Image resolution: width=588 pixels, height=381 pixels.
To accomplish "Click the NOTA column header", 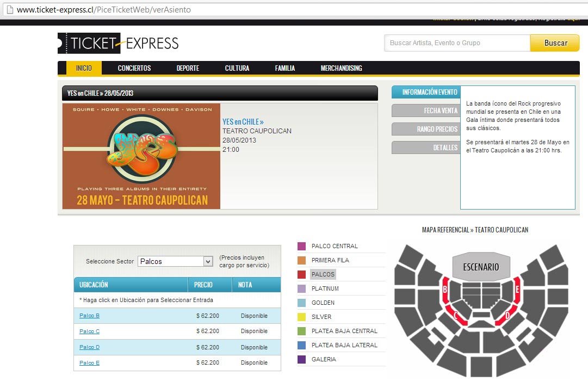I will coord(257,285).
